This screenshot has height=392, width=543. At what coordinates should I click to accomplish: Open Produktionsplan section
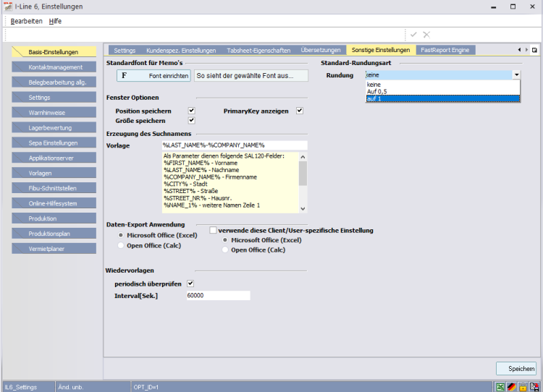click(x=54, y=234)
